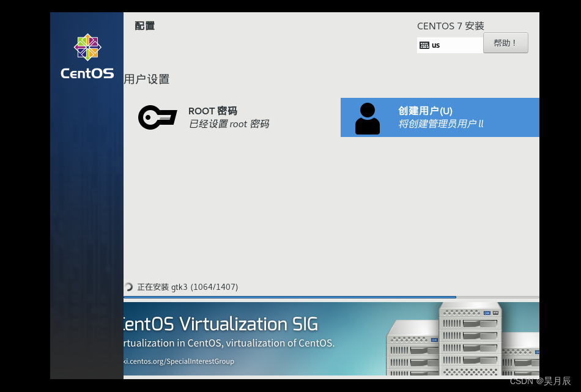
Task: Open the ROOT 密码 key icon
Action: (x=157, y=117)
